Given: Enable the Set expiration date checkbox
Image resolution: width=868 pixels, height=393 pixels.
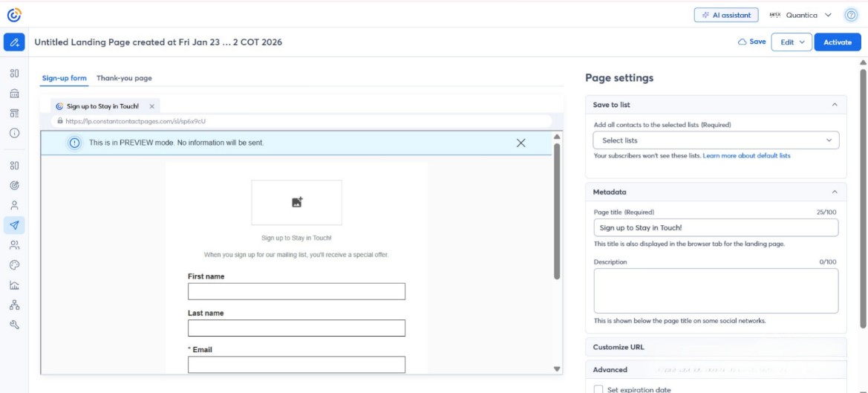Looking at the screenshot, I should [x=598, y=389].
